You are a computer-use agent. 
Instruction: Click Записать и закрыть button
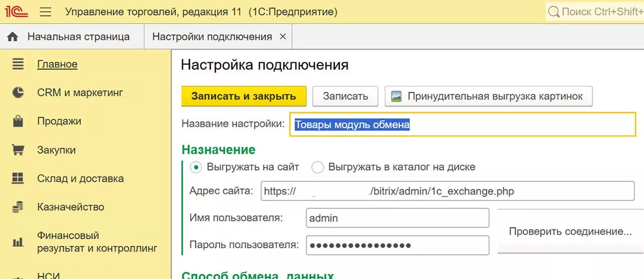tap(244, 97)
